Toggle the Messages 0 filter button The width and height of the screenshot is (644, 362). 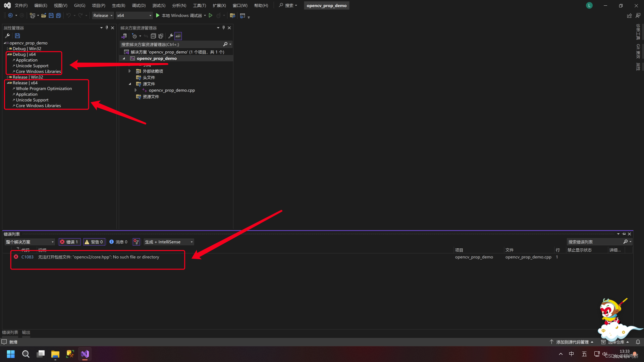pyautogui.click(x=118, y=242)
